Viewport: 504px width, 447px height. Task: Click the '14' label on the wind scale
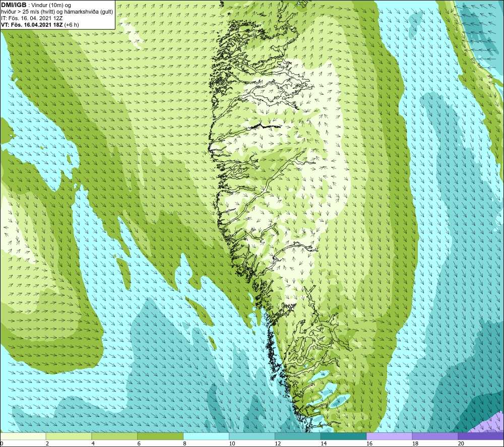pyautogui.click(x=324, y=443)
